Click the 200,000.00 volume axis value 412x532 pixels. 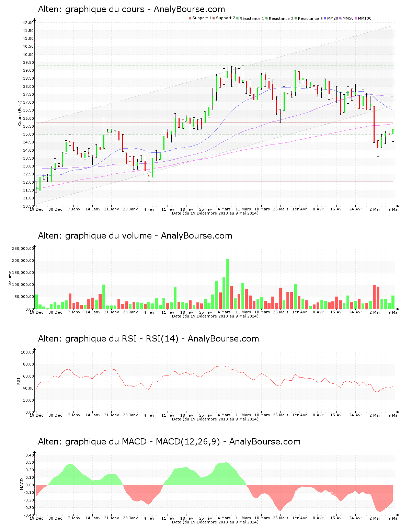pos(23,261)
